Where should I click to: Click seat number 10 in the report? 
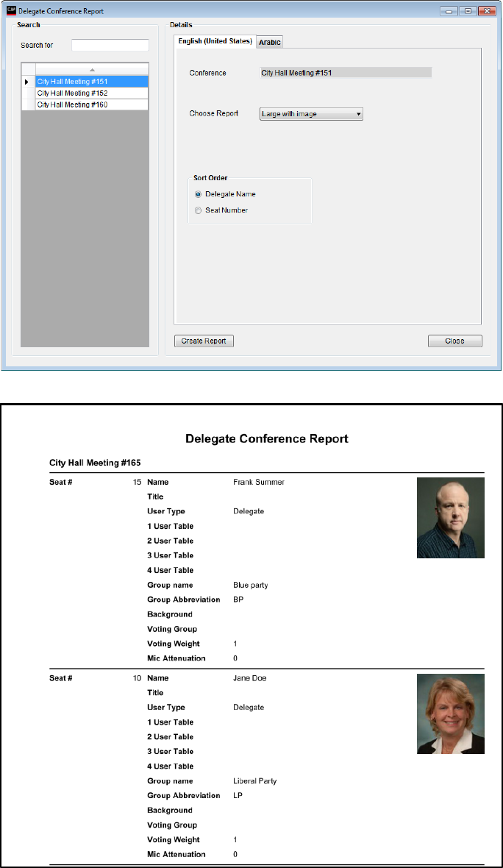138,678
